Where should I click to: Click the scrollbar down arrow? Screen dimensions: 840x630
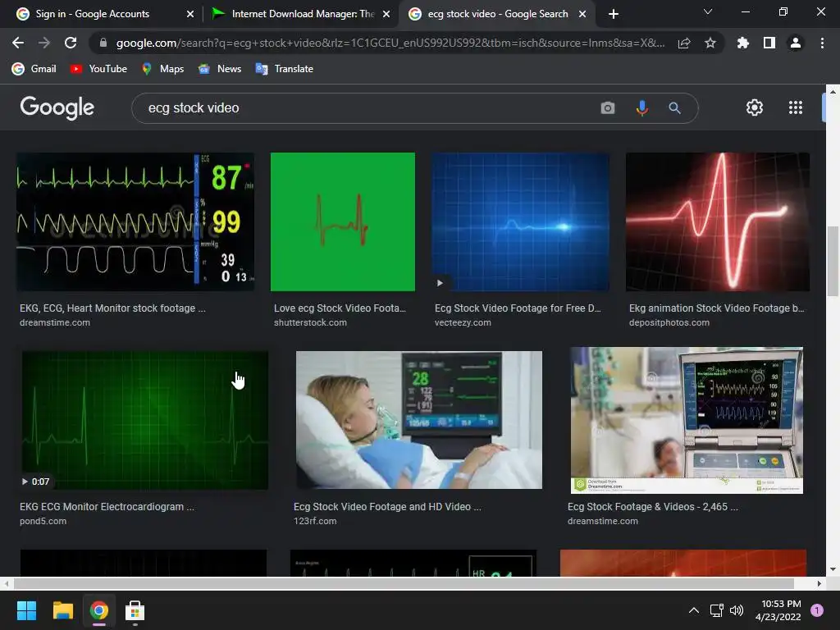pyautogui.click(x=833, y=569)
